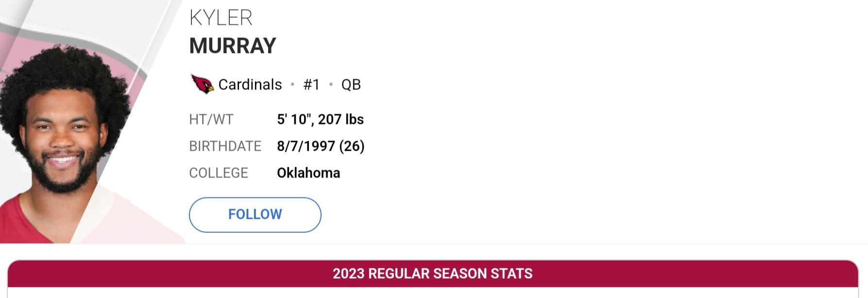The width and height of the screenshot is (868, 298).
Task: Open the Cardinals team name link
Action: (x=250, y=85)
